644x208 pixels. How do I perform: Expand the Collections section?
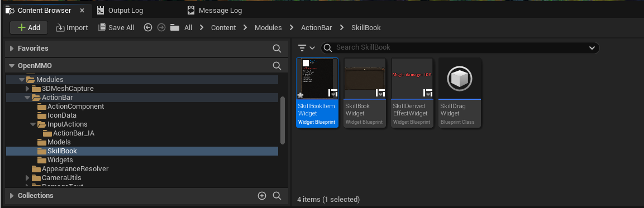(12, 196)
